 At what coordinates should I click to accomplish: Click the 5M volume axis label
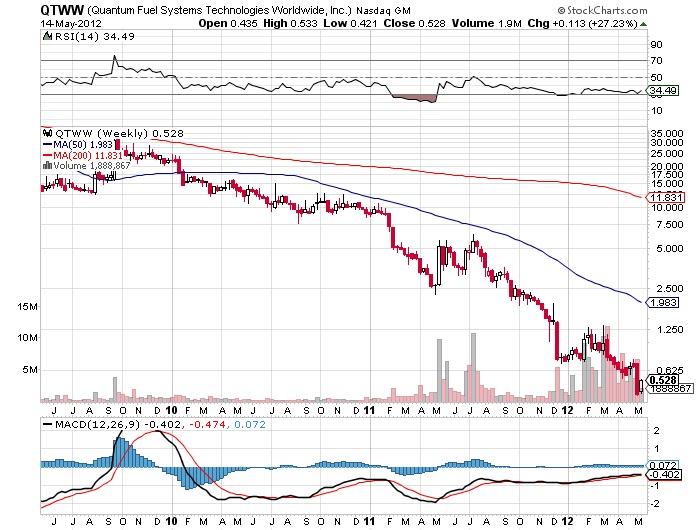tap(30, 370)
